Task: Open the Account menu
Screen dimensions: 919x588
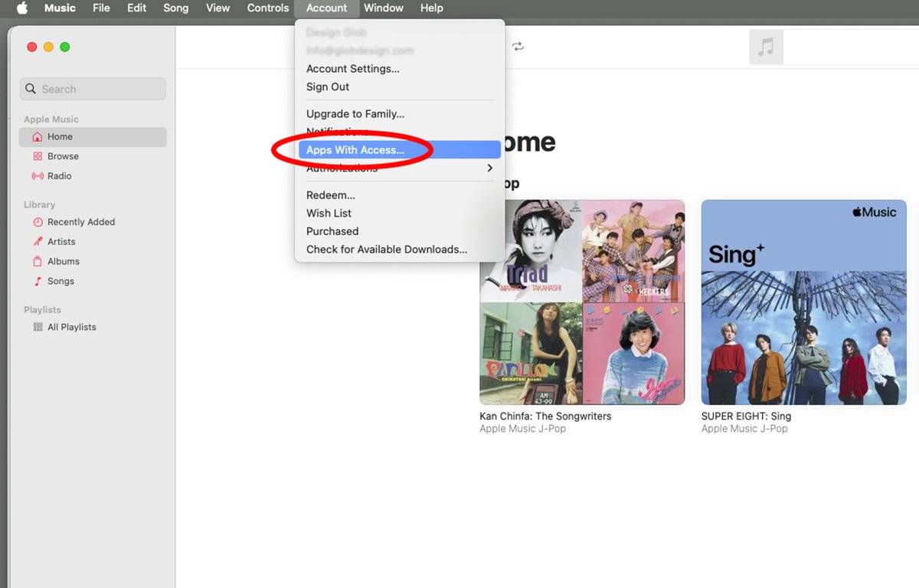Action: pos(326,8)
